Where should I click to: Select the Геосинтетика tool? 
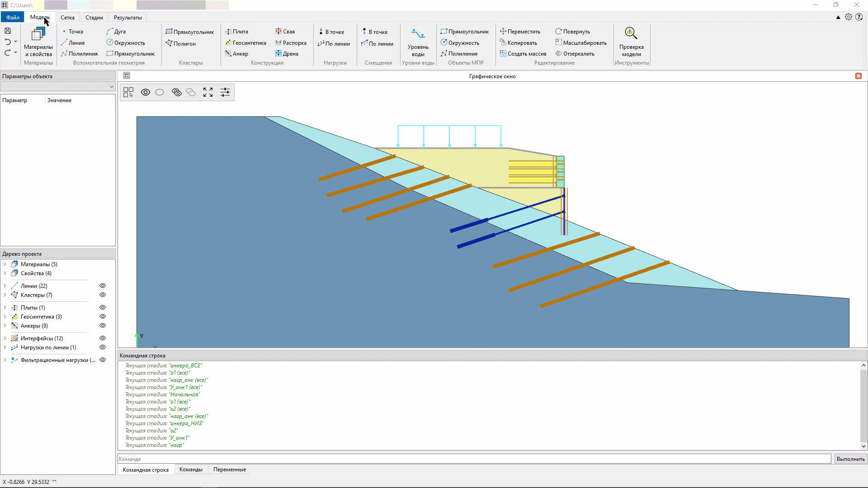245,43
